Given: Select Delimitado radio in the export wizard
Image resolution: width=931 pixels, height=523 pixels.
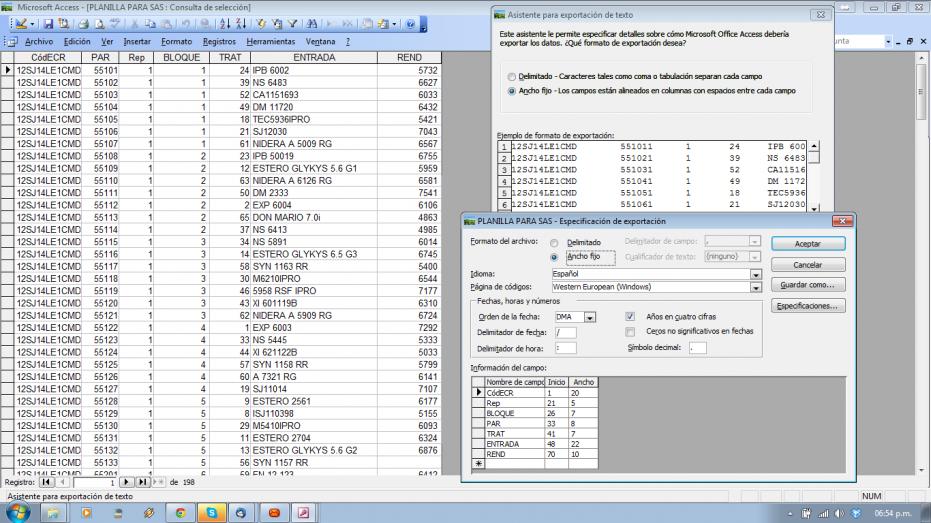Looking at the screenshot, I should click(512, 77).
